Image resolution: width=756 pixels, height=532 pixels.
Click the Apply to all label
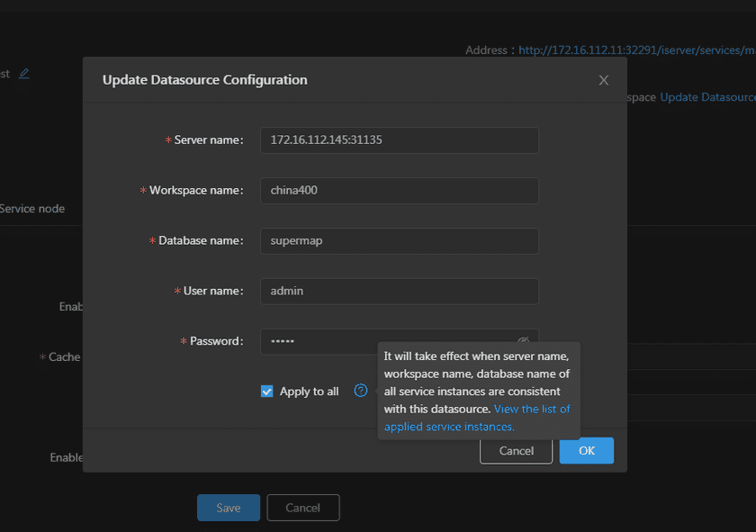(x=309, y=392)
